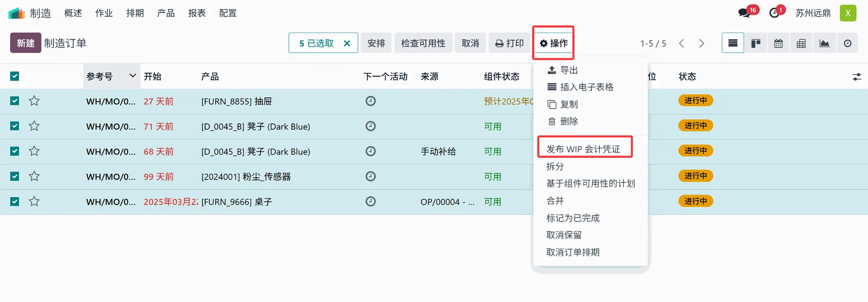Open the activity clock view
Image resolution: width=868 pixels, height=302 pixels.
847,43
